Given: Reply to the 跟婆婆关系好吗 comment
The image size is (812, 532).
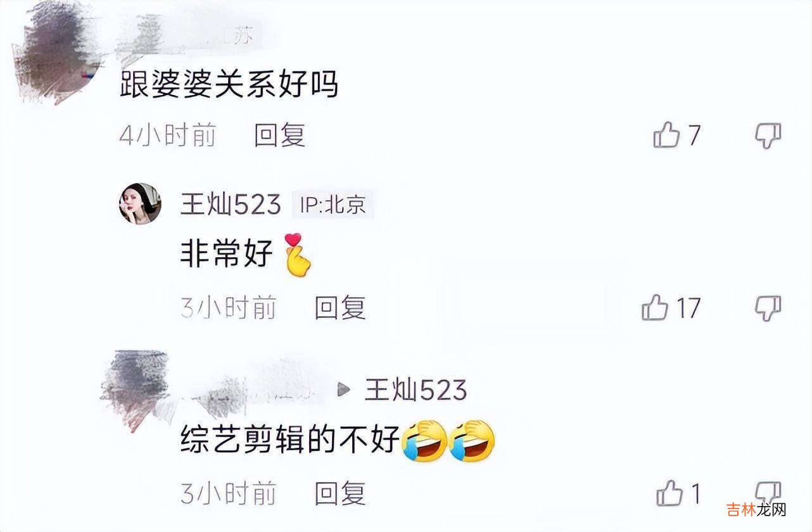Looking at the screenshot, I should (280, 135).
